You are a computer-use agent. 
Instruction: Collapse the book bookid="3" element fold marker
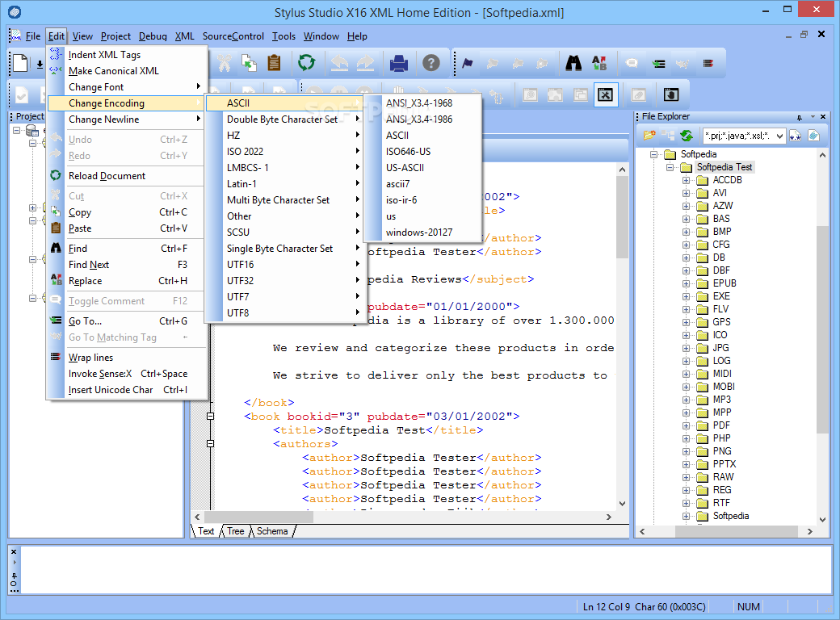211,416
